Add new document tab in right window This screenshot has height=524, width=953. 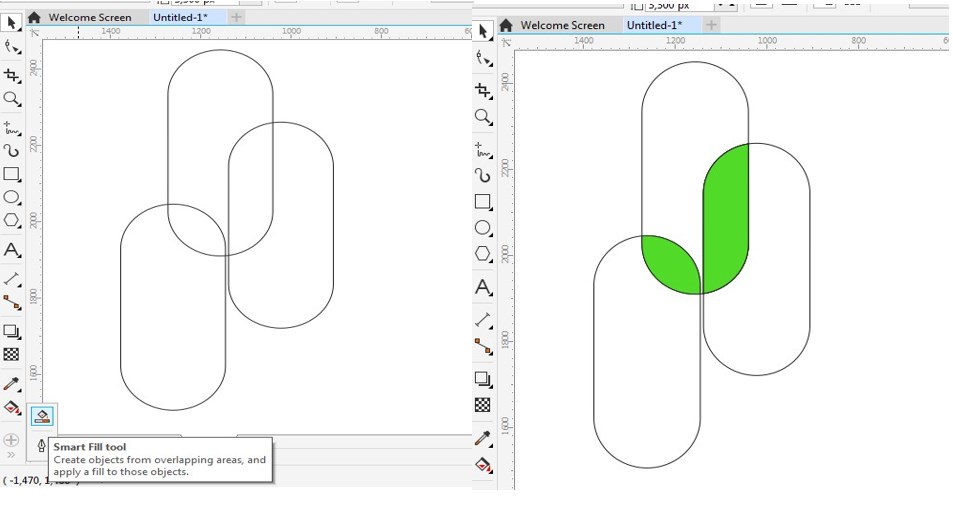pyautogui.click(x=711, y=25)
